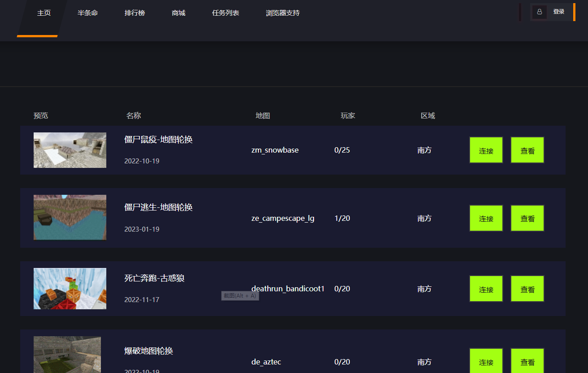Open the 商城 menu item
The width and height of the screenshot is (588, 373).
click(x=179, y=13)
